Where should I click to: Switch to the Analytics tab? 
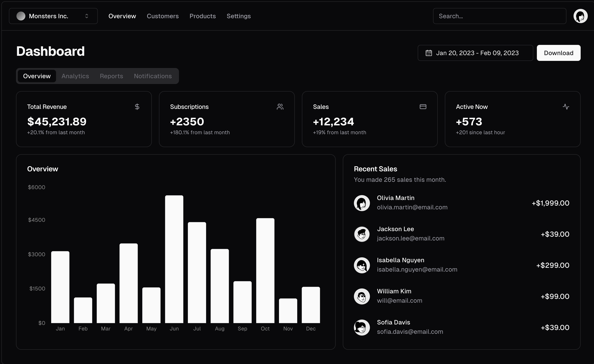coord(75,76)
